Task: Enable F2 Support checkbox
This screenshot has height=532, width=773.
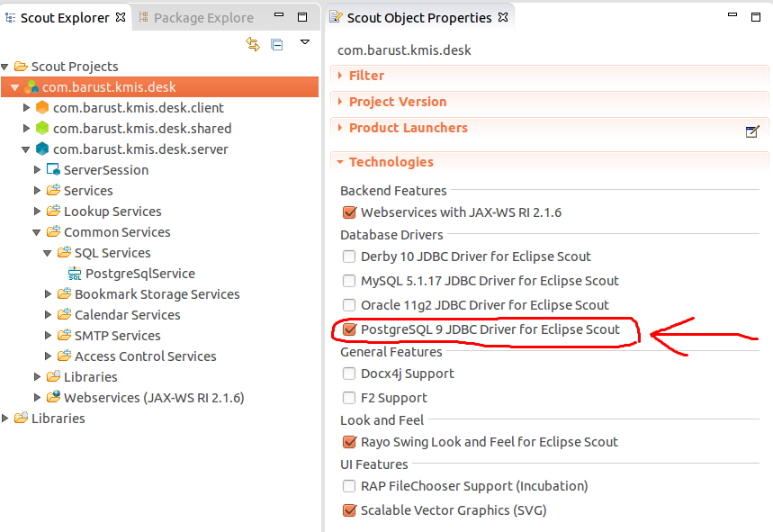Action: pyautogui.click(x=349, y=397)
